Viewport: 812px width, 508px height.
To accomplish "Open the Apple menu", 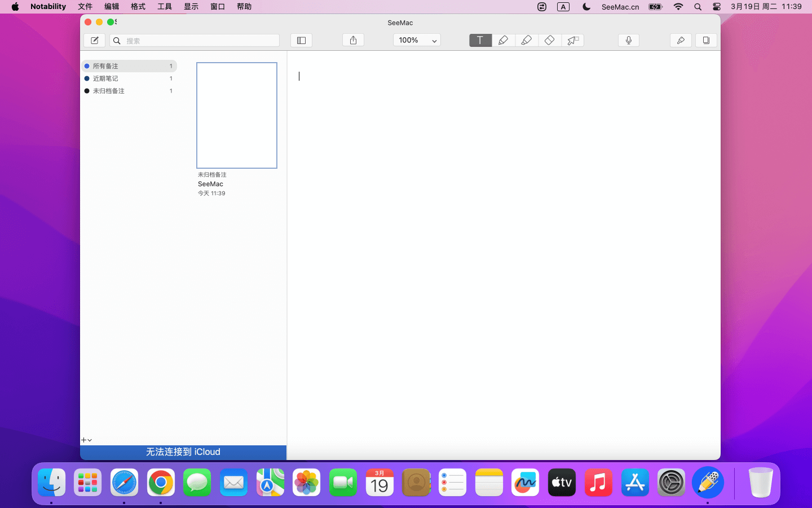I will point(15,7).
